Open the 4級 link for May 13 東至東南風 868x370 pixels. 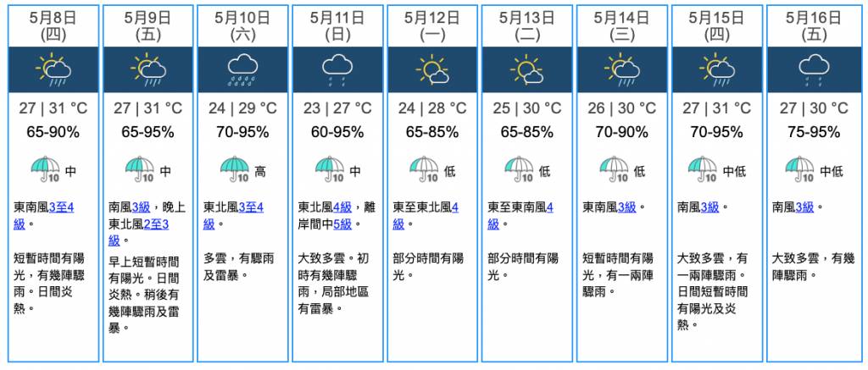click(x=521, y=216)
